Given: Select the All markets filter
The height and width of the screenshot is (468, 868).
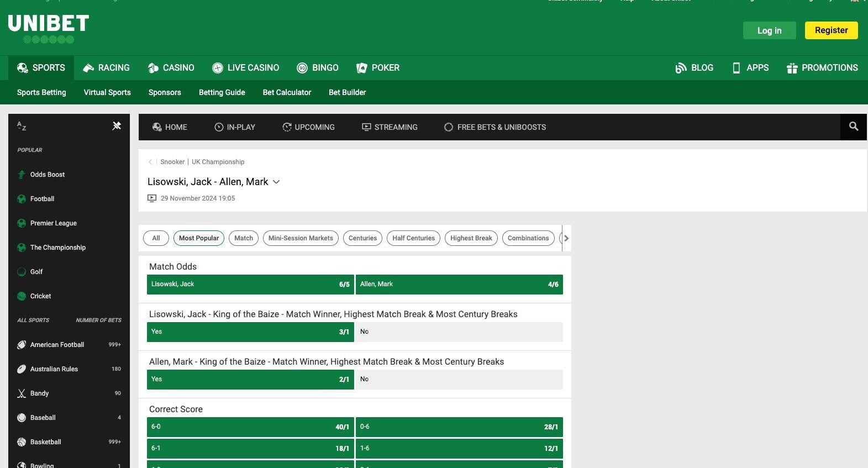Looking at the screenshot, I should pyautogui.click(x=156, y=238).
